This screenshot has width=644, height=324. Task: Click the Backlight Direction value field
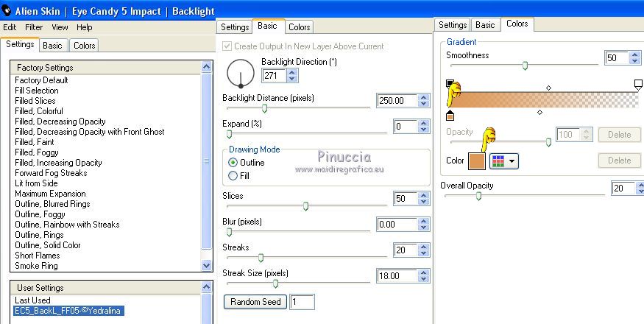click(275, 76)
